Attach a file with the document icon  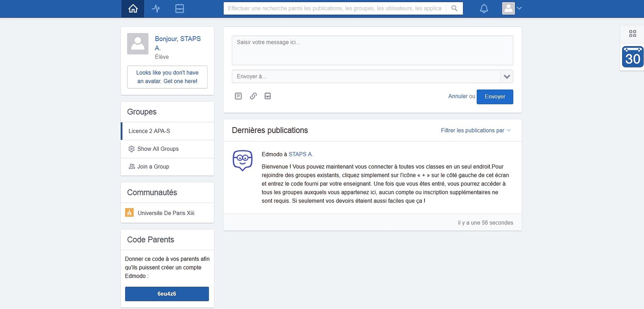(x=238, y=96)
